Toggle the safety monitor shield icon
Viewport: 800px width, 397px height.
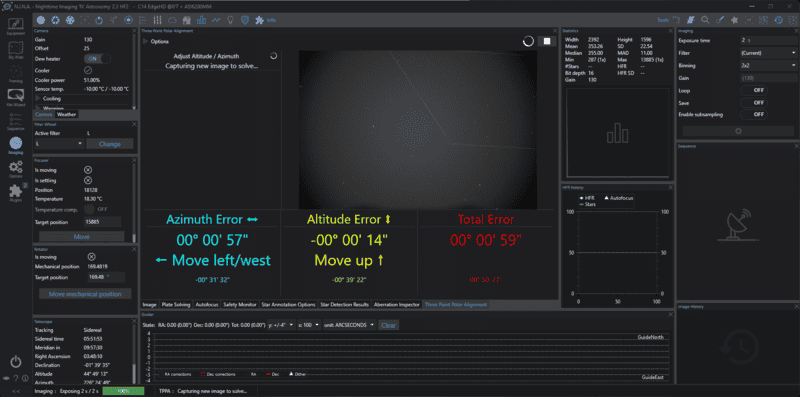[x=245, y=20]
